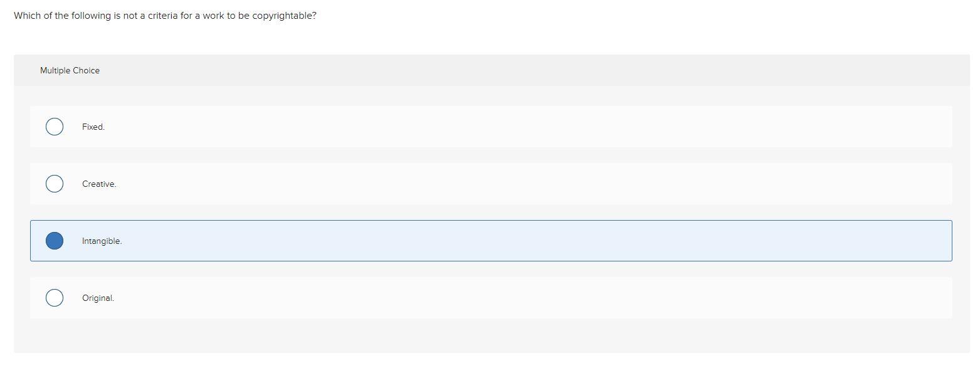980x368 pixels.
Task: Choose the answer labeled Fixed
Action: coord(93,126)
